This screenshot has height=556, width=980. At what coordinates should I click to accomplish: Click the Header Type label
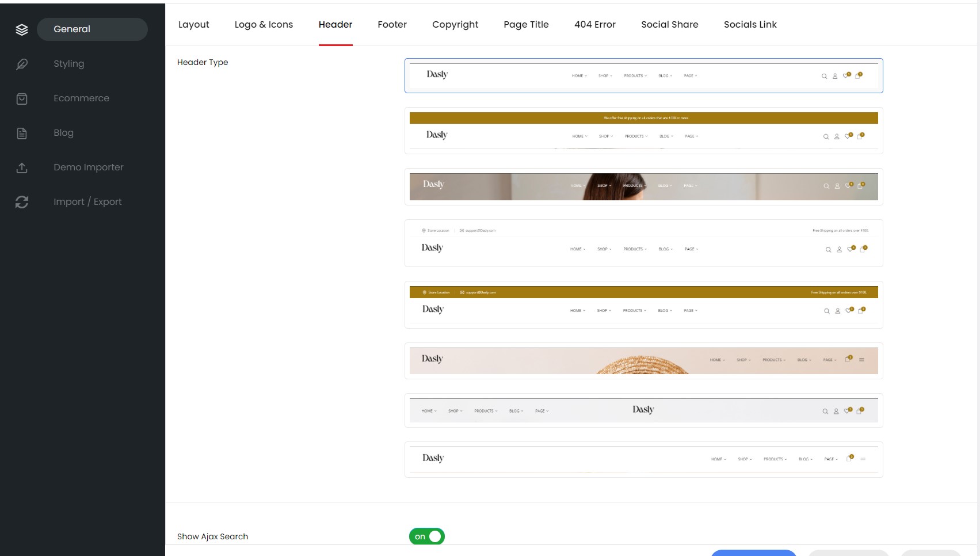point(203,62)
